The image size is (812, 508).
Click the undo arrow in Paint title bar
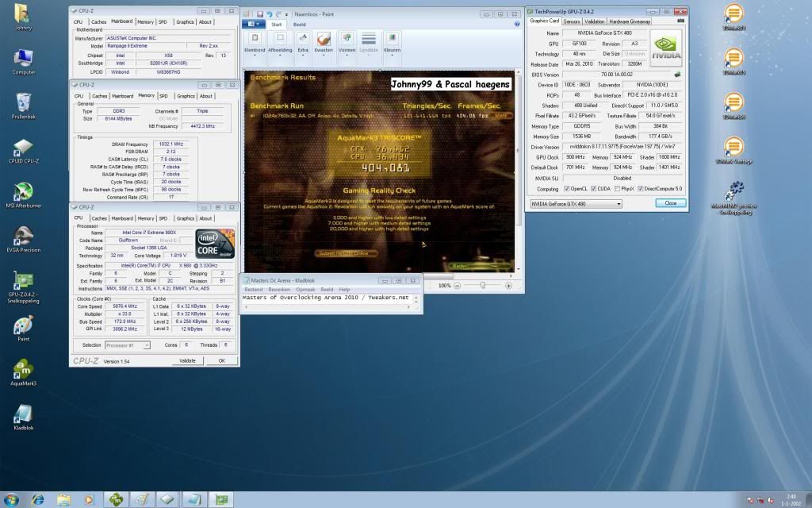click(x=270, y=14)
